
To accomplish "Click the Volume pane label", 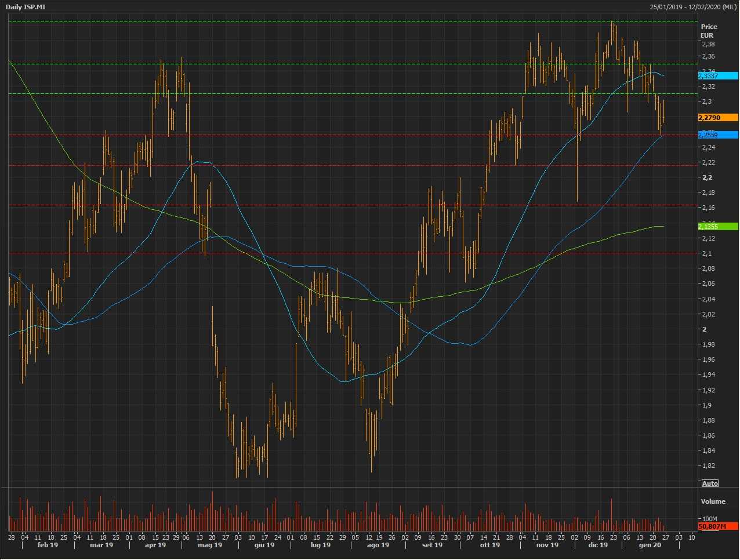I will pos(713,501).
